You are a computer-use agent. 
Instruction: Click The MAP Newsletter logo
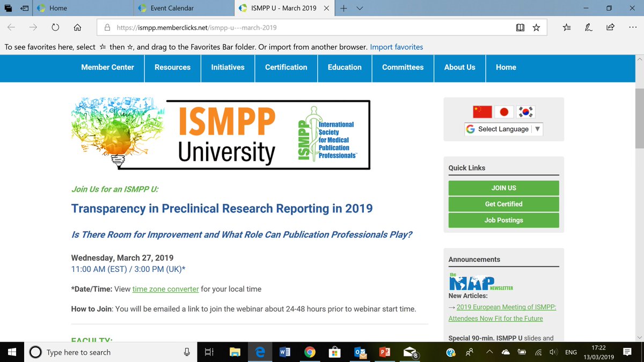click(481, 282)
